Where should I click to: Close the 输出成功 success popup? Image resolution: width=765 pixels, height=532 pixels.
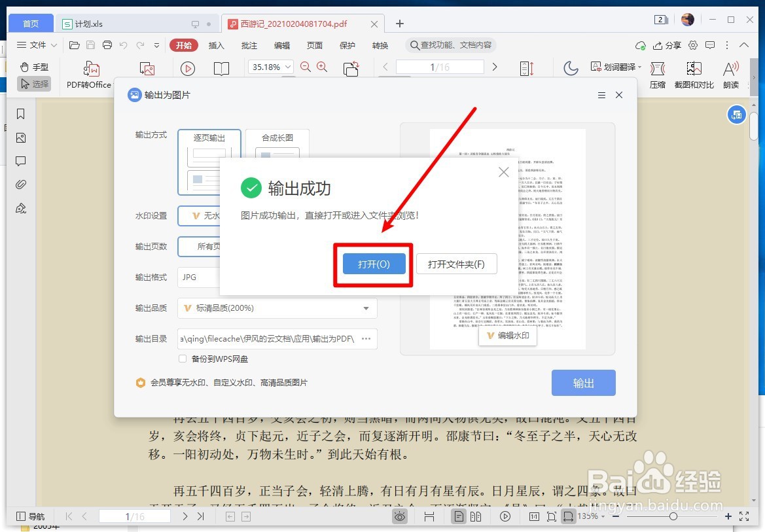(x=504, y=172)
